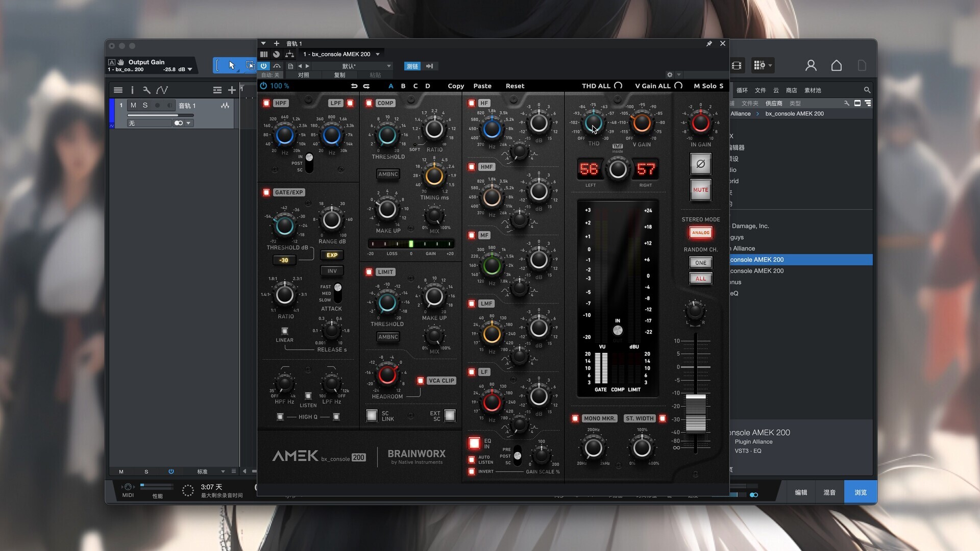Click the phase invert Ø button

pyautogui.click(x=700, y=164)
